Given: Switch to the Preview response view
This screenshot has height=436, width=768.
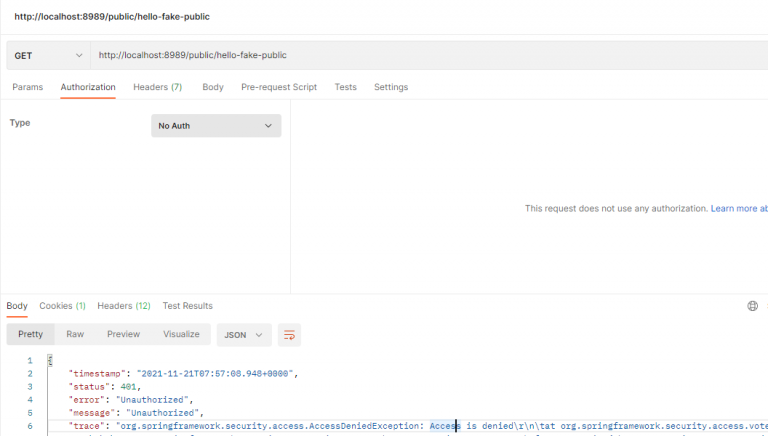Looking at the screenshot, I should tap(123, 334).
